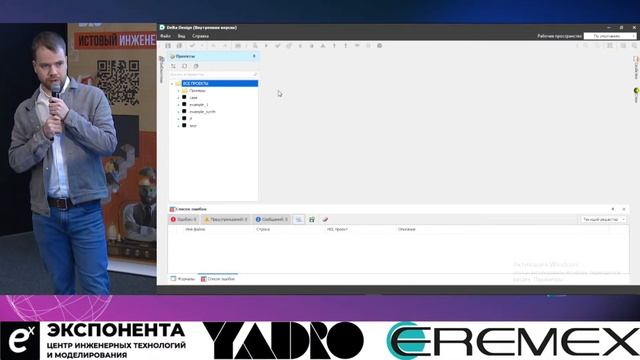This screenshot has width=640, height=360.
Task: Click the black icon beside example_1
Action: [x=184, y=104]
